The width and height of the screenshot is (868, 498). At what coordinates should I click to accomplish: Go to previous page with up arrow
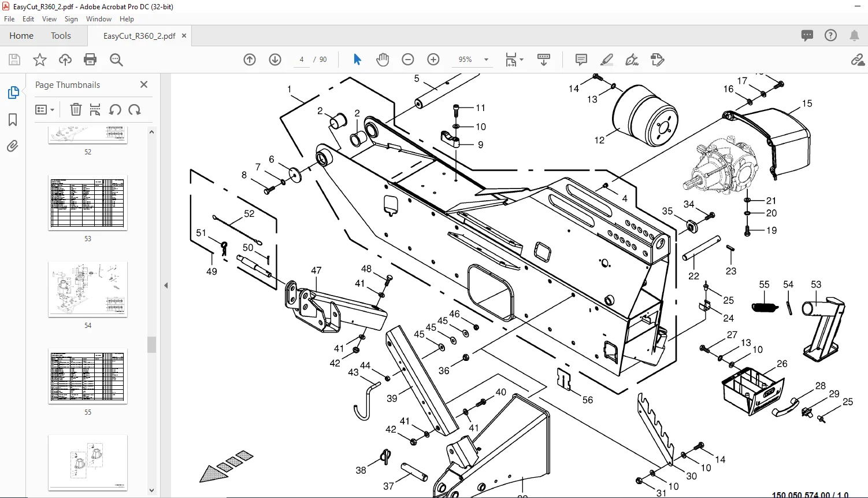point(250,60)
